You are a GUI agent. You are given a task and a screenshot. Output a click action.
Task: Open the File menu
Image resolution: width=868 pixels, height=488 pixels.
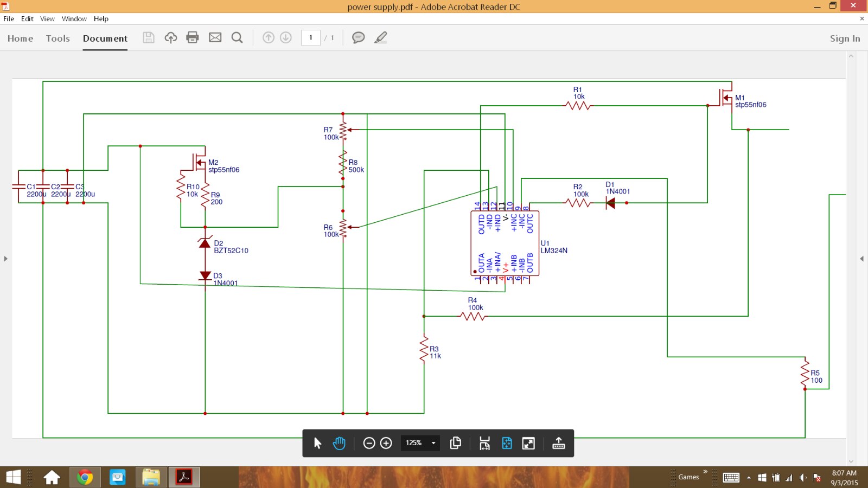click(x=9, y=18)
